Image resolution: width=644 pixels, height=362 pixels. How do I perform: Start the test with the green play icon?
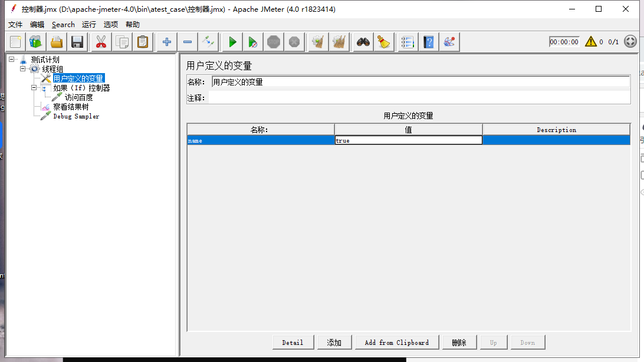point(232,42)
